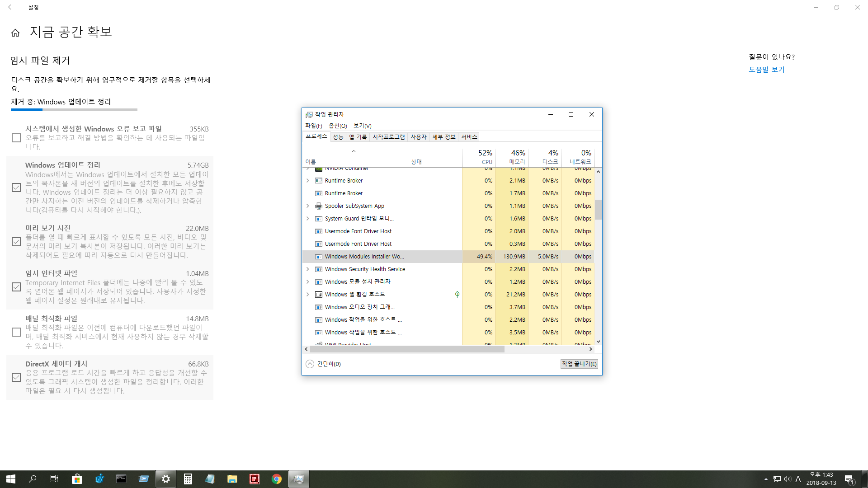Click Task Manager vertical scrollbar thumb
Image resolution: width=868 pixels, height=488 pixels.
598,210
